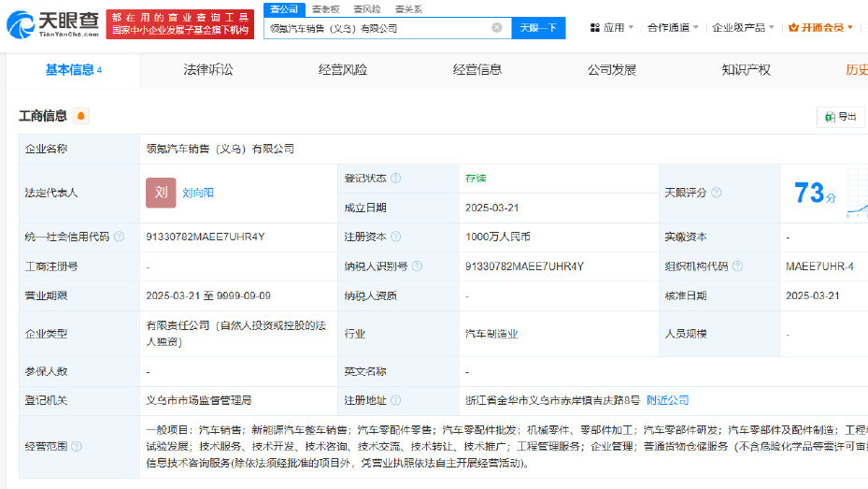The height and width of the screenshot is (489, 868).
Task: Click the address 浙江省金华市义乌市赤岸镇吉庆路8号
Action: click(x=552, y=400)
